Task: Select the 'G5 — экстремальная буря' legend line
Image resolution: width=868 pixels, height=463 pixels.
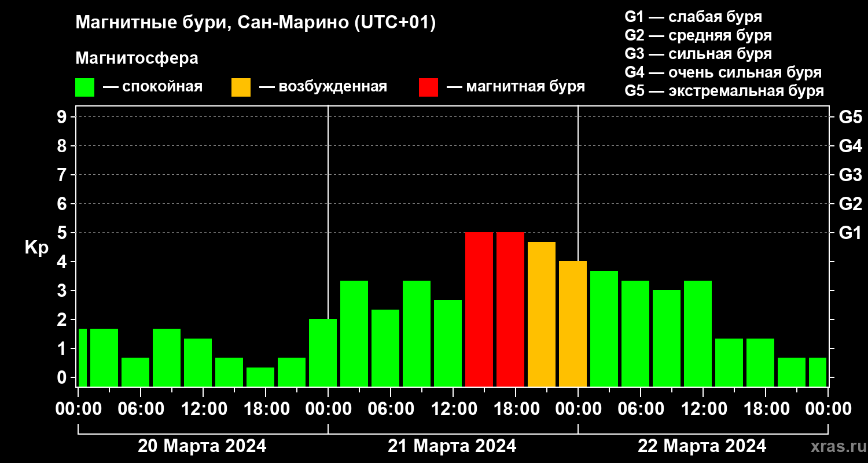Action: click(724, 91)
